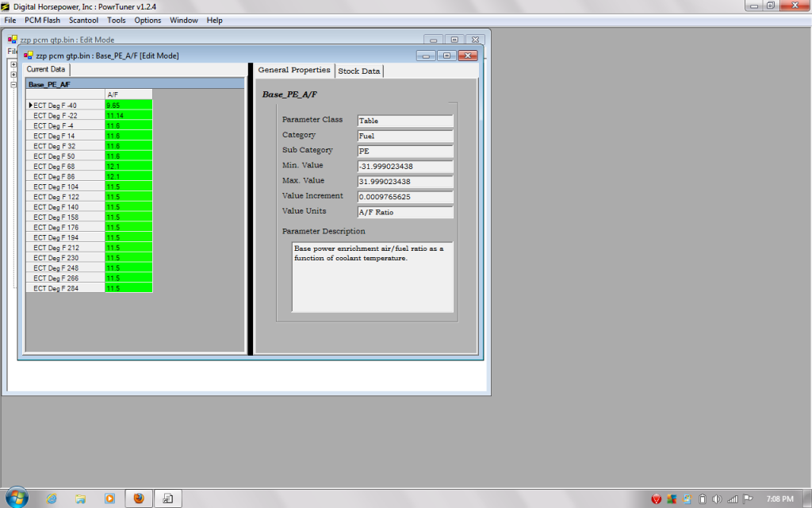Open the Window menu
812x508 pixels.
tap(184, 20)
